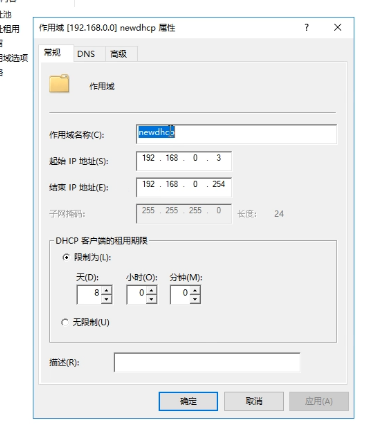371x424 pixels.
Task: Click the days number box
Action: pyautogui.click(x=89, y=294)
